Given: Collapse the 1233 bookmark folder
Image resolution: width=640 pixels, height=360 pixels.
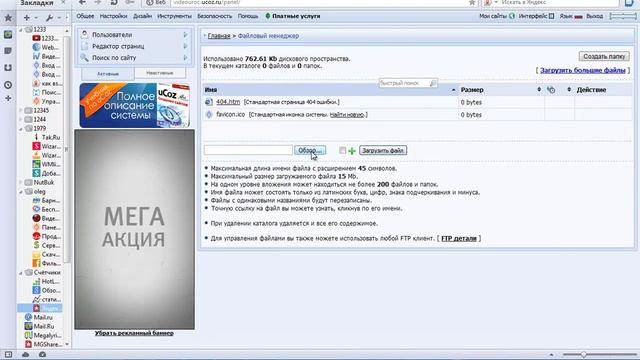Looking at the screenshot, I should coord(21,30).
